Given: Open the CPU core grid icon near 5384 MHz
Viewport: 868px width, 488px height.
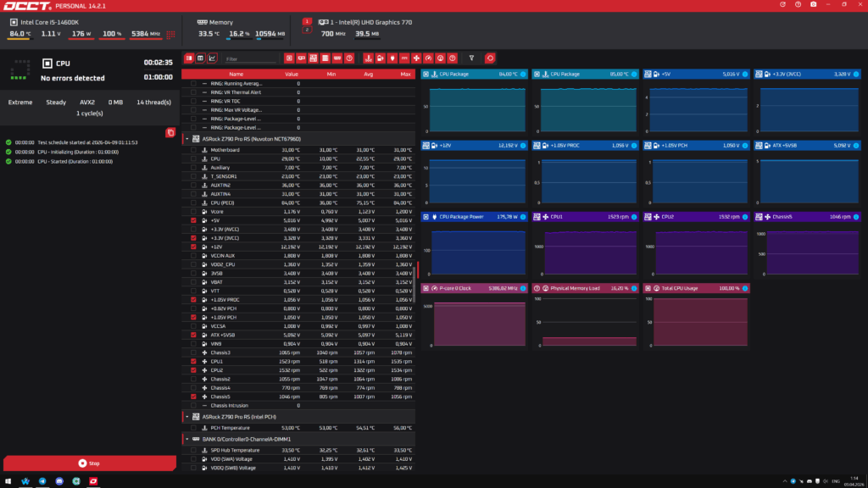Looking at the screenshot, I should coord(170,34).
